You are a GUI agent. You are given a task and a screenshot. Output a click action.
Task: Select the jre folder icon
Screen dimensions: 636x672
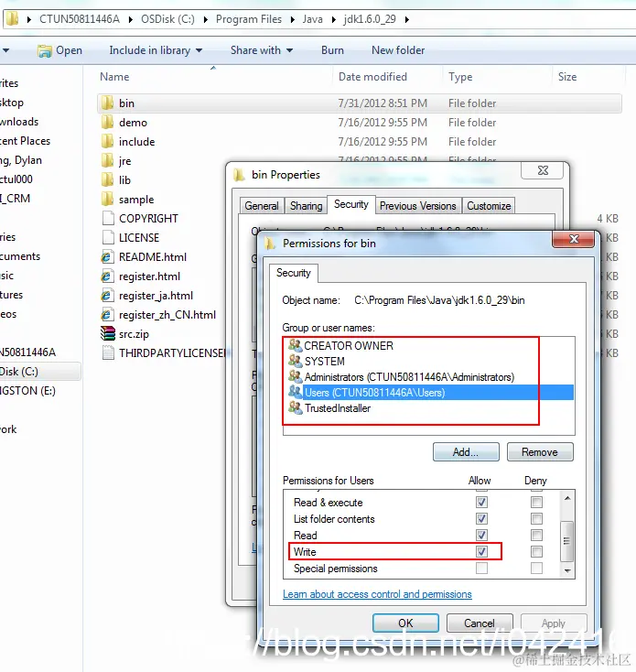click(x=107, y=161)
